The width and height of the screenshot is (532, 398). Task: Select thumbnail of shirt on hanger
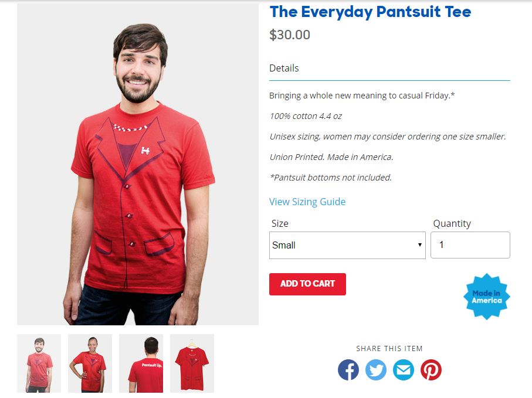point(192,363)
